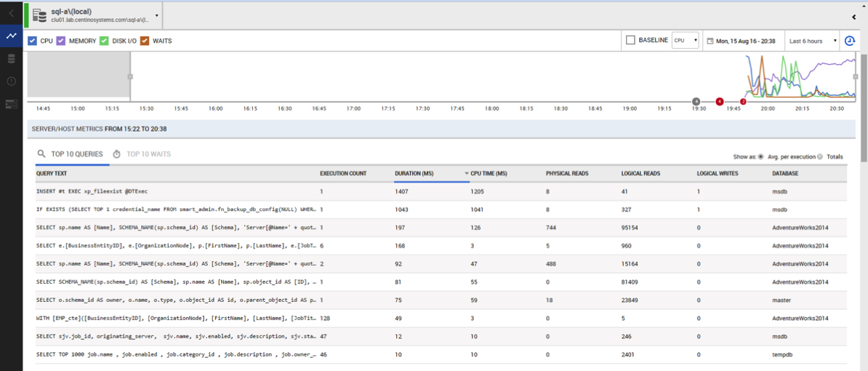Click the calendar icon next to date
Image resolution: width=868 pixels, height=371 pixels.
point(710,41)
